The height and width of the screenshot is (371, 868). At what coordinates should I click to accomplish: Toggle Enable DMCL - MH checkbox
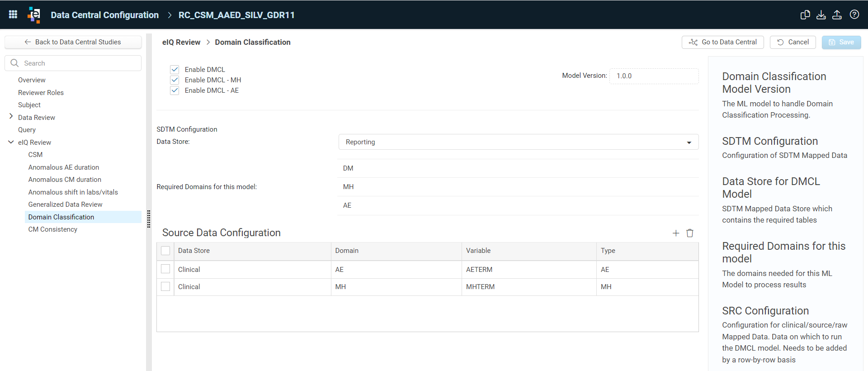click(x=175, y=80)
